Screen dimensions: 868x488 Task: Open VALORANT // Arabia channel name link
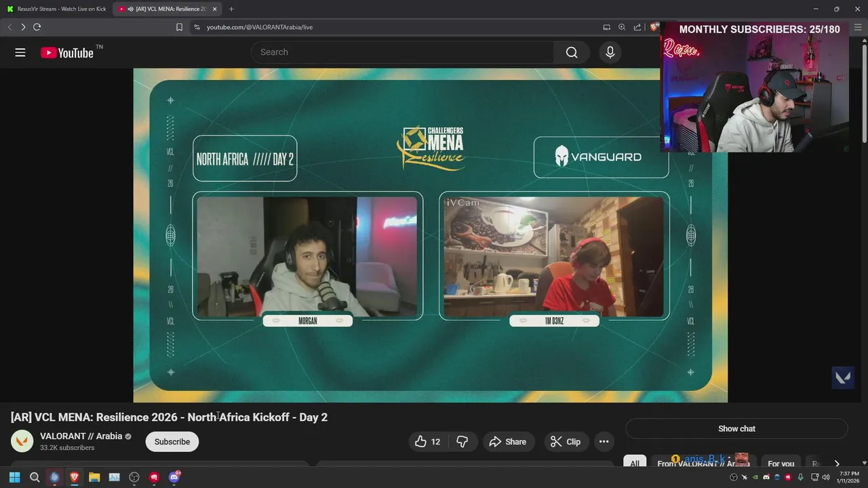81,436
